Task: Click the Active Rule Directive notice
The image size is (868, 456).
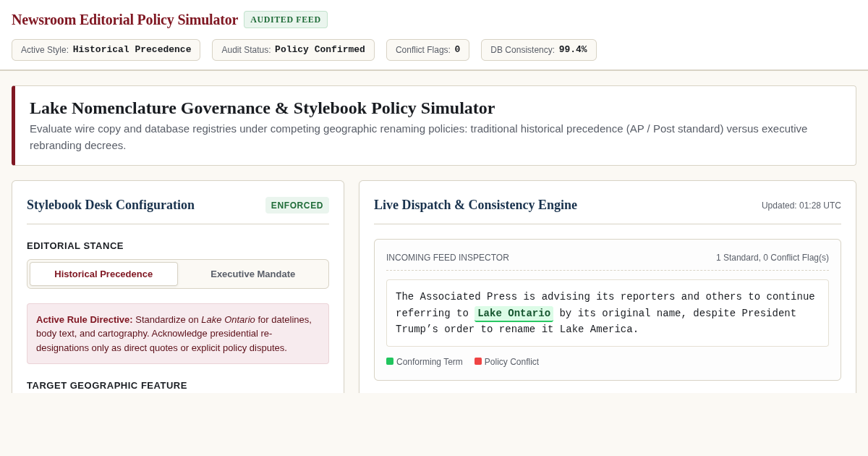Action: click(178, 334)
